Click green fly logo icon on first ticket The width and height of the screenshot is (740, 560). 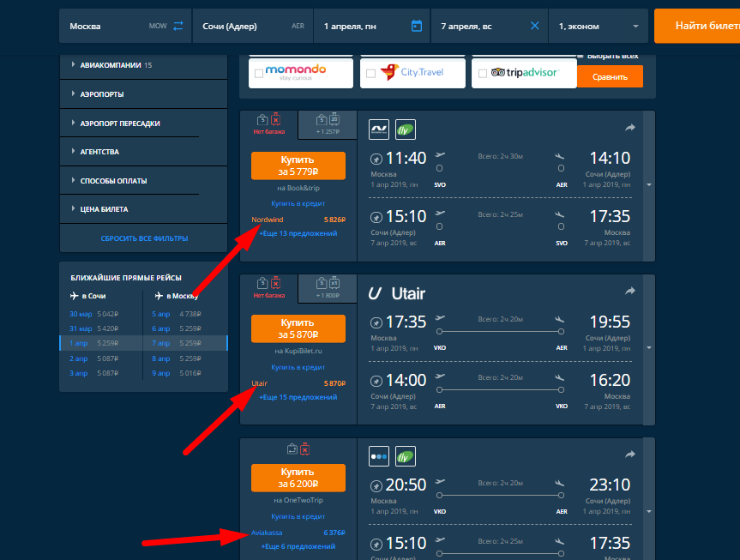[405, 129]
